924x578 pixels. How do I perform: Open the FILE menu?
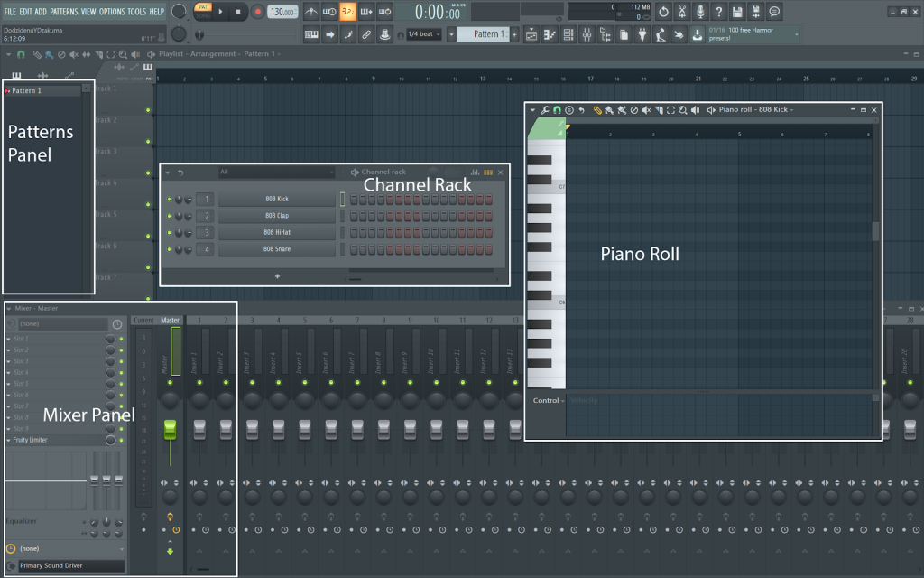[x=10, y=11]
